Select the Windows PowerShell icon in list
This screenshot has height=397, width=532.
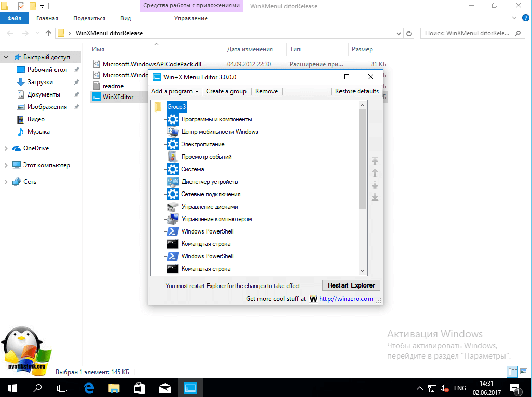tap(172, 231)
